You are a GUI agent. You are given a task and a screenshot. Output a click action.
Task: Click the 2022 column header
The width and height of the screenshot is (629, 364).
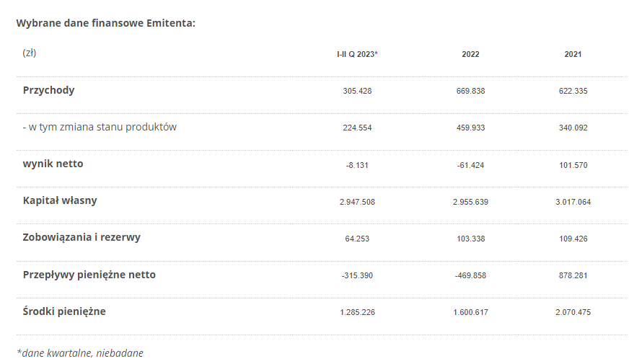(x=470, y=54)
